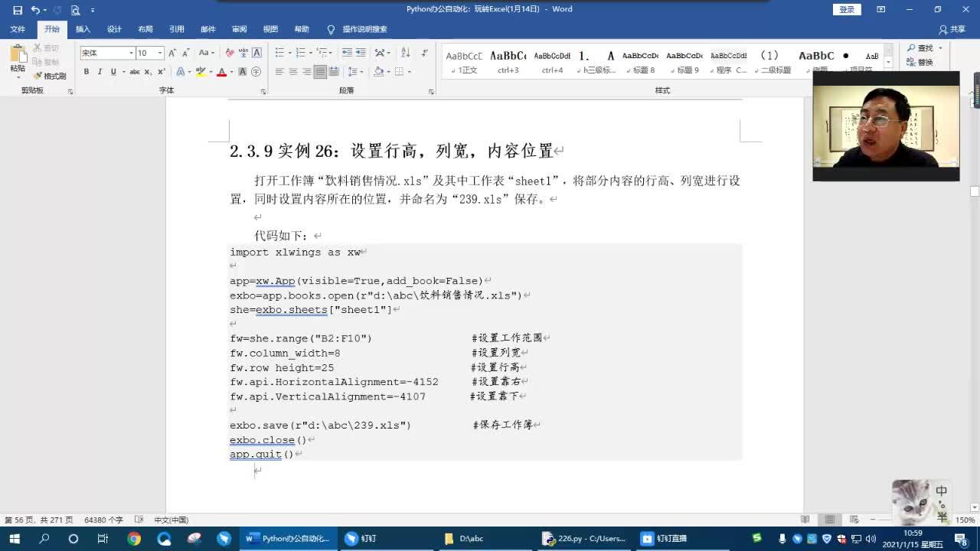Image resolution: width=980 pixels, height=551 pixels.
Task: Replace text using 替换
Action: (920, 62)
